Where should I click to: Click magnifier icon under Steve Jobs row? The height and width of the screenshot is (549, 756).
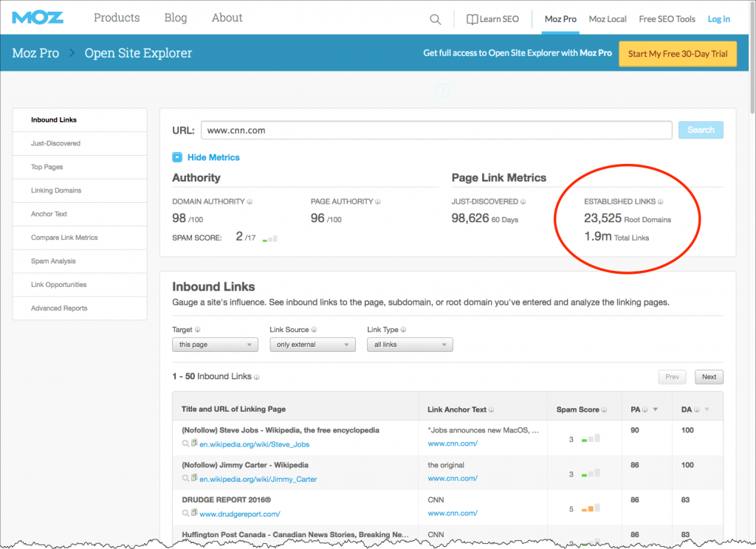click(x=185, y=443)
